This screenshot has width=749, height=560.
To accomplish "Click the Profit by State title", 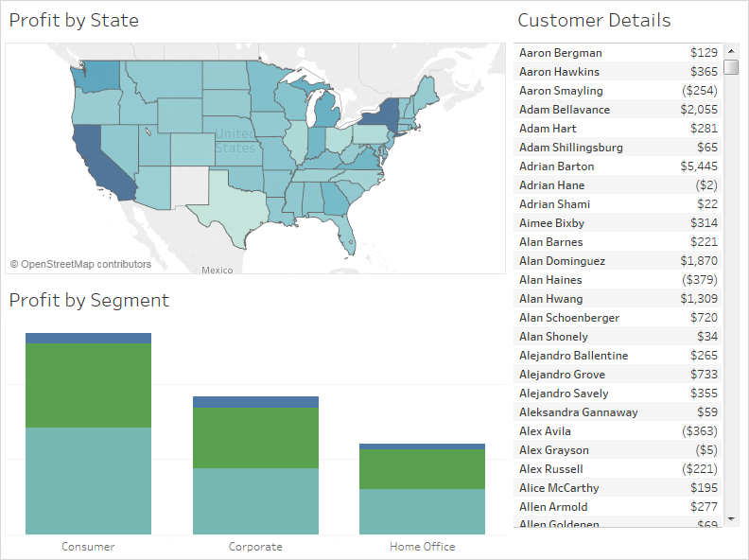I will 74,21.
